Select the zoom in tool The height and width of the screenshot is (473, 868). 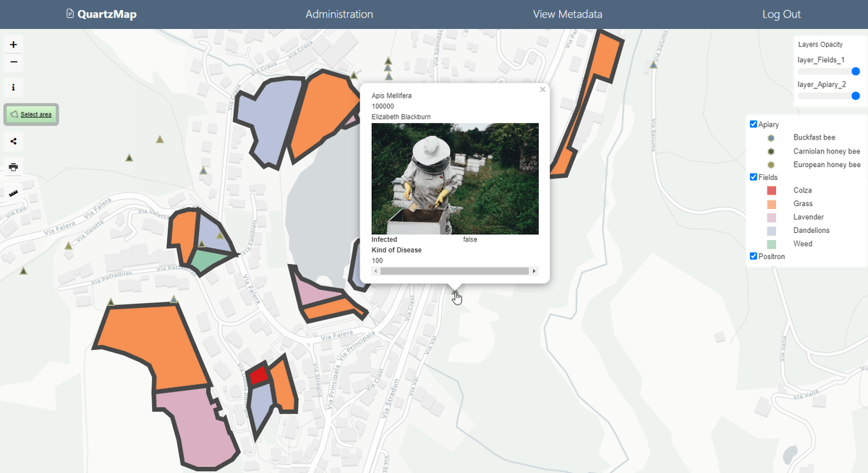(12, 44)
